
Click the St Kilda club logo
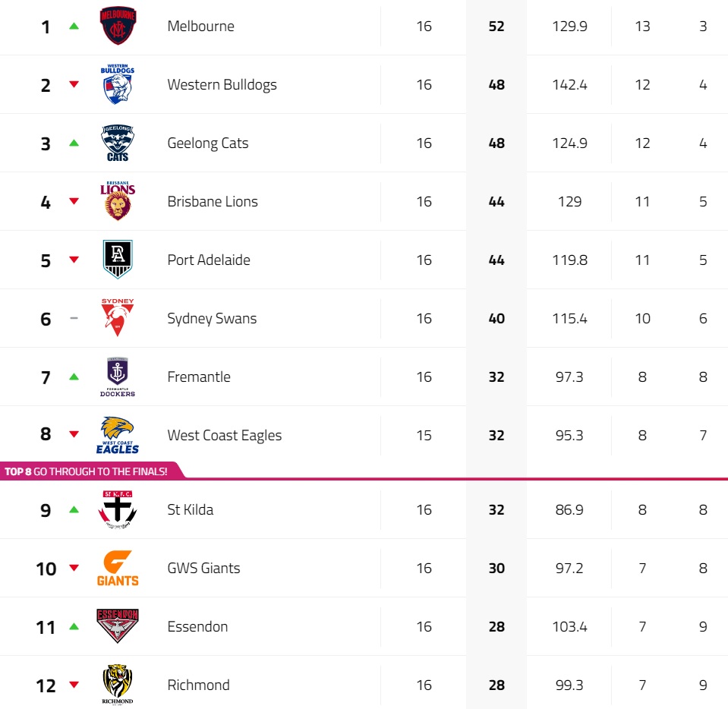(118, 509)
